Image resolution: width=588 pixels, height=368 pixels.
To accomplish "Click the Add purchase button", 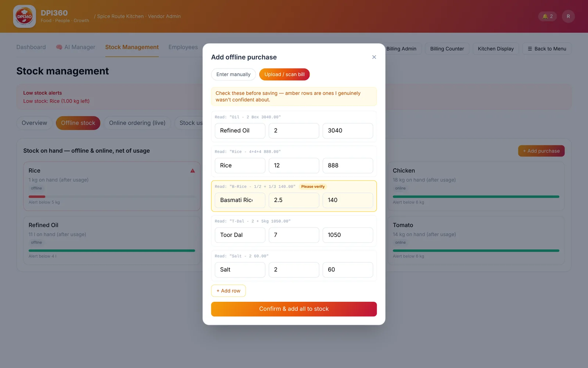I will [541, 151].
